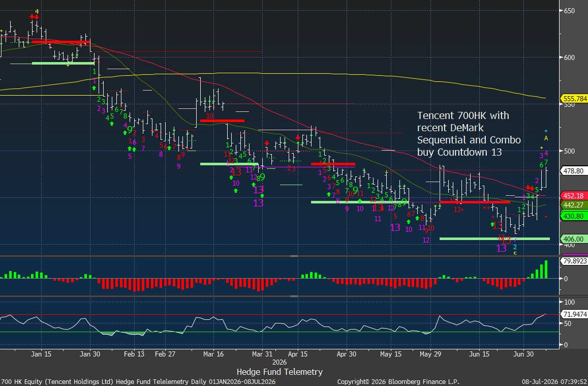Image resolution: width=588 pixels, height=386 pixels.
Task: Click the 100 tick on the RSI axis
Action: click(569, 303)
